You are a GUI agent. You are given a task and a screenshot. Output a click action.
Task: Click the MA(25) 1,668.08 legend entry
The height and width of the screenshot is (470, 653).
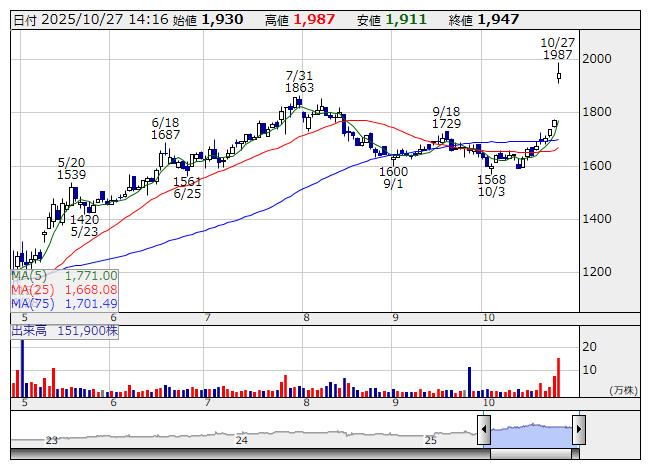pyautogui.click(x=65, y=290)
